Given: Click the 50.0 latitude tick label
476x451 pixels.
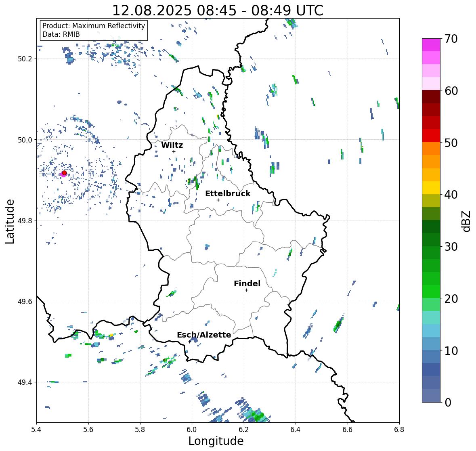Looking at the screenshot, I should tap(25, 140).
